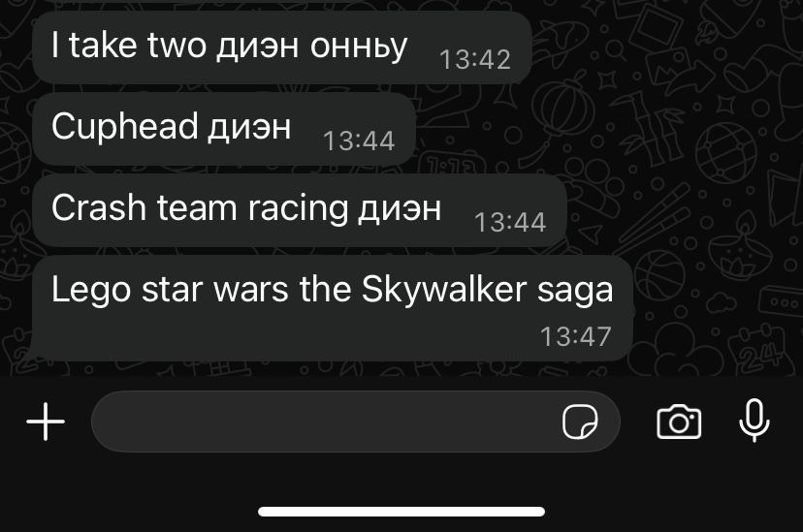Start voice message with microphone icon
This screenshot has height=532, width=803.
pos(755,421)
